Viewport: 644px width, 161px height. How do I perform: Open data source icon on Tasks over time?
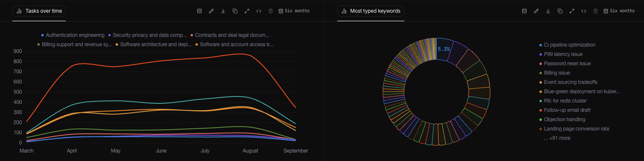(x=199, y=11)
